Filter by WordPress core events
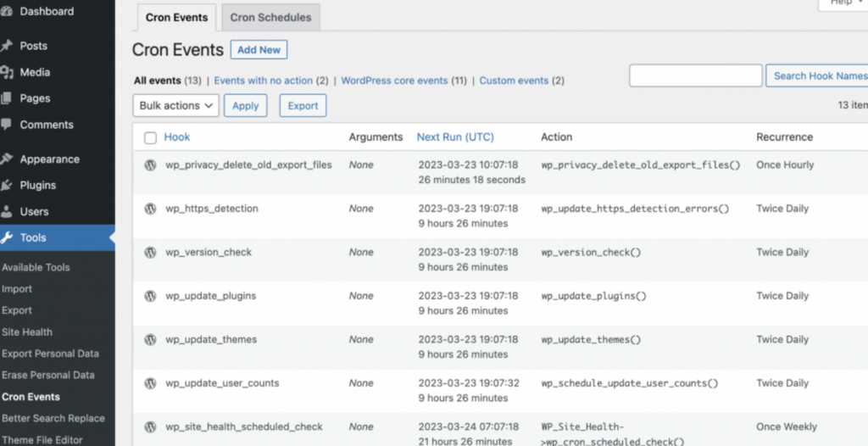This screenshot has height=446, width=868. (394, 81)
